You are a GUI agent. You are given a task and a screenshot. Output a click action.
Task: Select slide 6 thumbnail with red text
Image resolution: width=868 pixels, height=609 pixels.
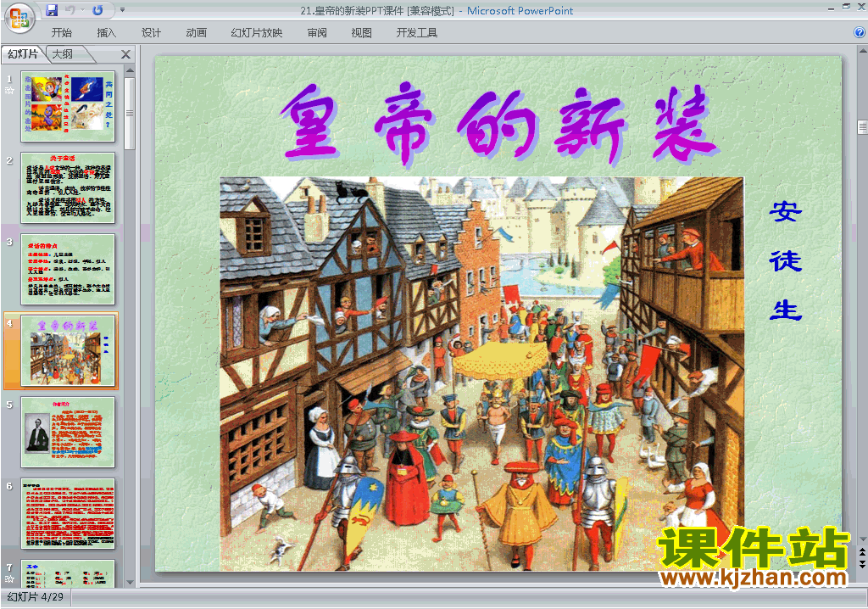(68, 514)
